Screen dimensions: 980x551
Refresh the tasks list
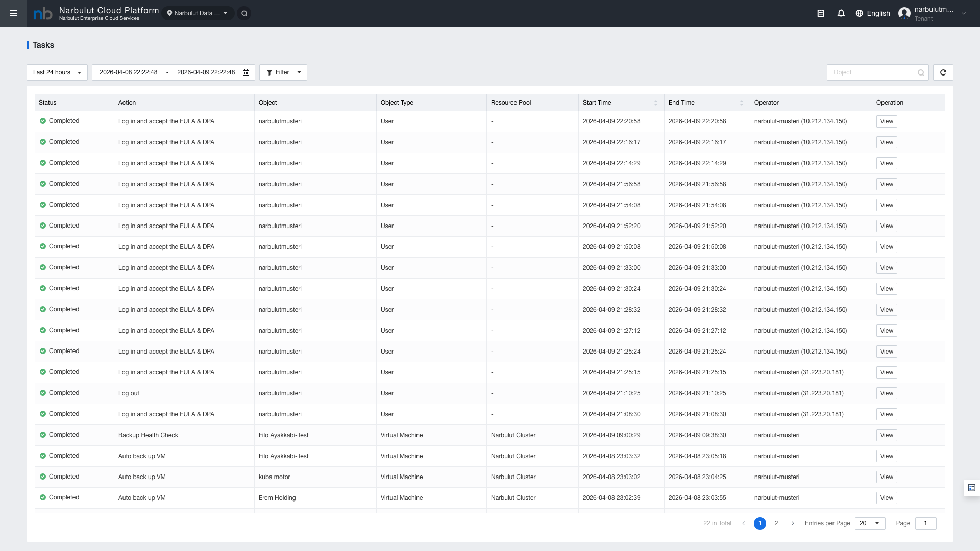(943, 72)
